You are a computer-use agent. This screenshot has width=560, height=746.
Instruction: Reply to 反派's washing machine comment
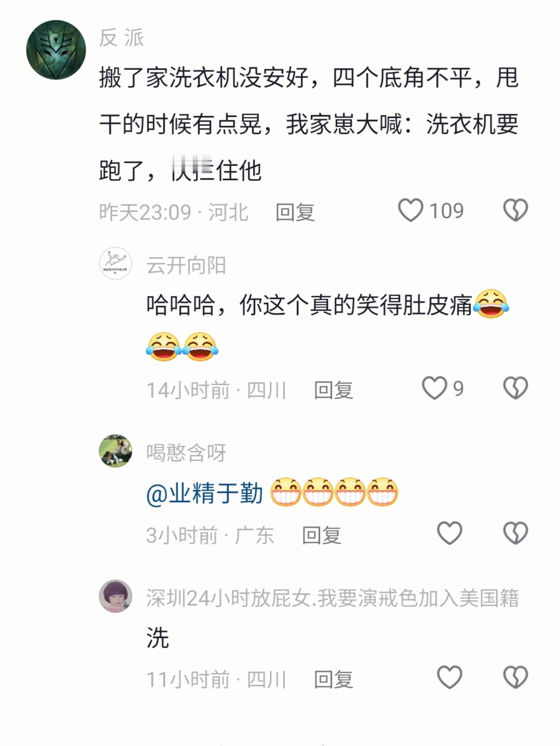pos(295,212)
